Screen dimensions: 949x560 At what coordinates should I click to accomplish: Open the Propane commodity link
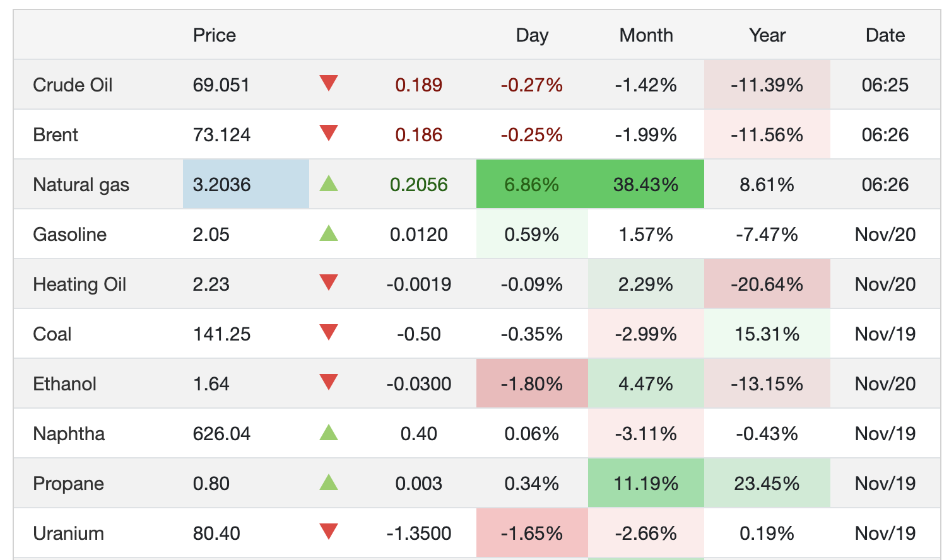click(68, 484)
